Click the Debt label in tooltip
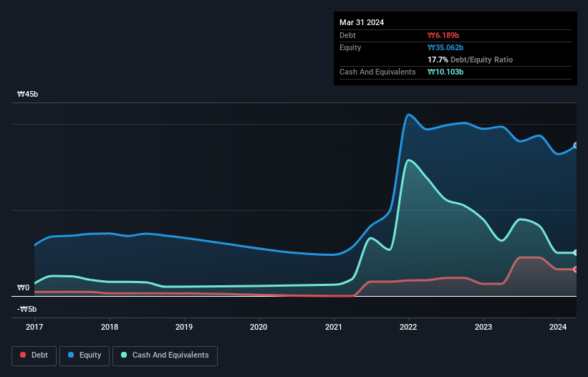The width and height of the screenshot is (588, 377). (x=347, y=35)
